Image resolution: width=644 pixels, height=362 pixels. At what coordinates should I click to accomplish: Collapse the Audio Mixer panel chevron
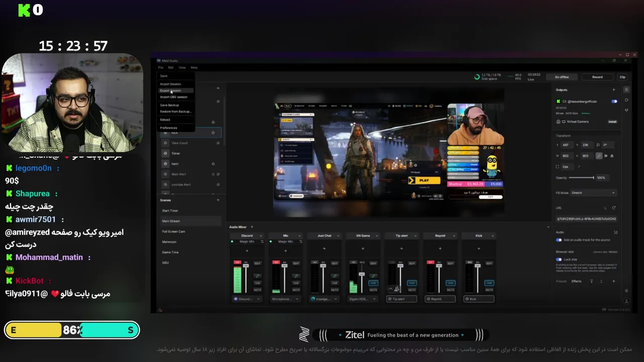(548, 227)
